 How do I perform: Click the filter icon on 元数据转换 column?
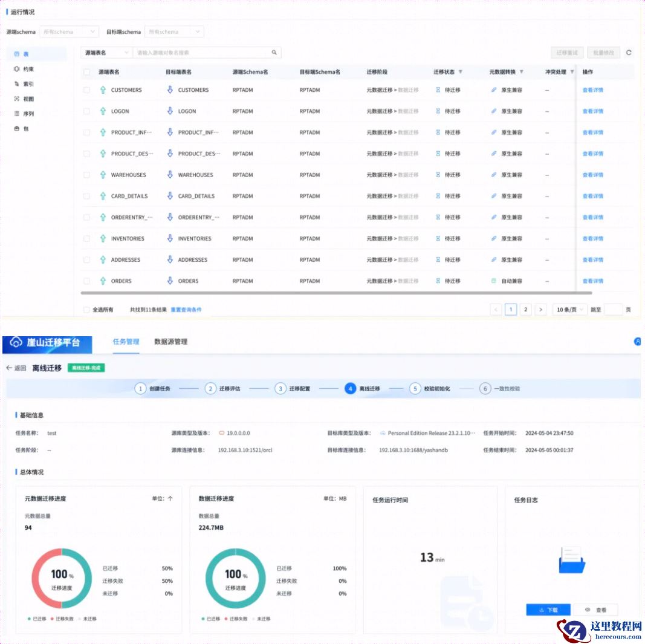521,71
